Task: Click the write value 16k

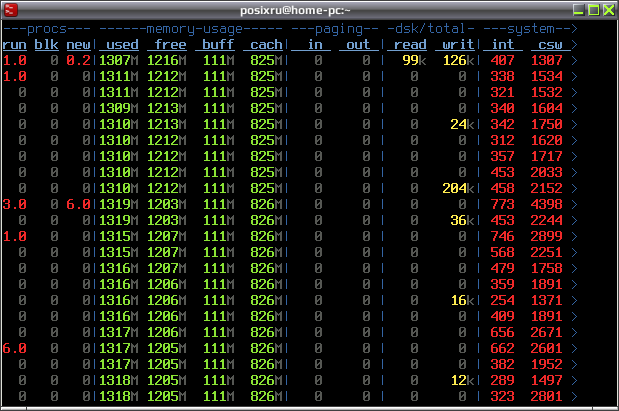Action: (x=463, y=300)
